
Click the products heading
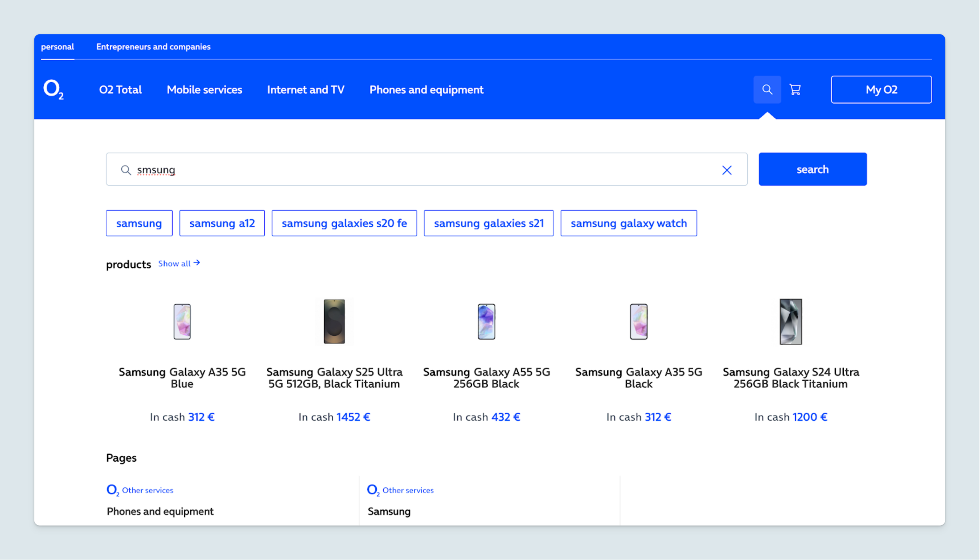pos(129,264)
